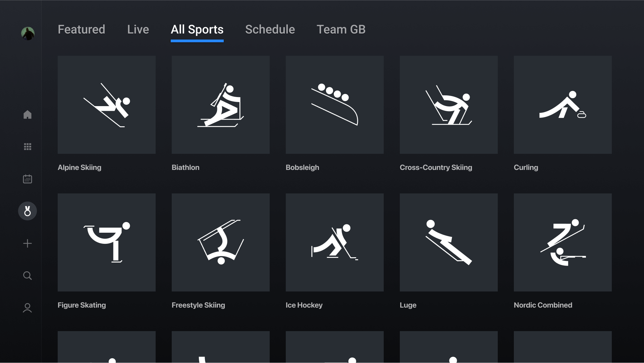Select the medal icon in the sidebar
Viewport: 644px width, 363px height.
[28, 211]
